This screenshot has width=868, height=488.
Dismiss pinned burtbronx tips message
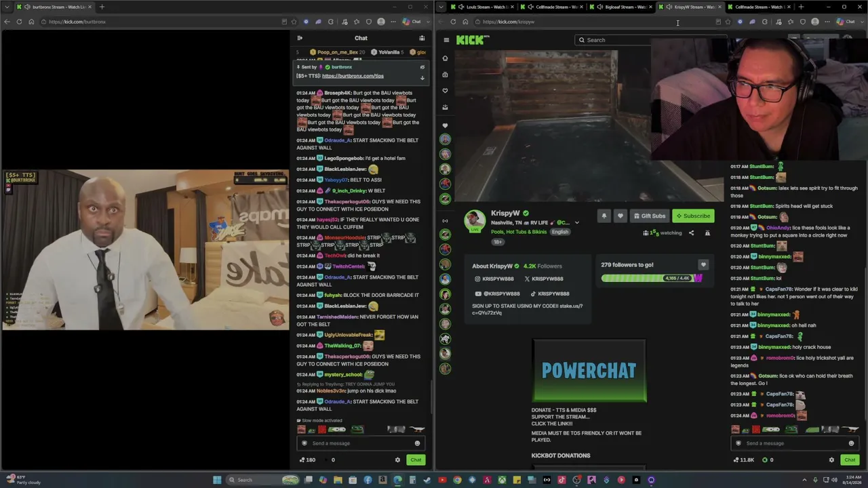tap(422, 67)
